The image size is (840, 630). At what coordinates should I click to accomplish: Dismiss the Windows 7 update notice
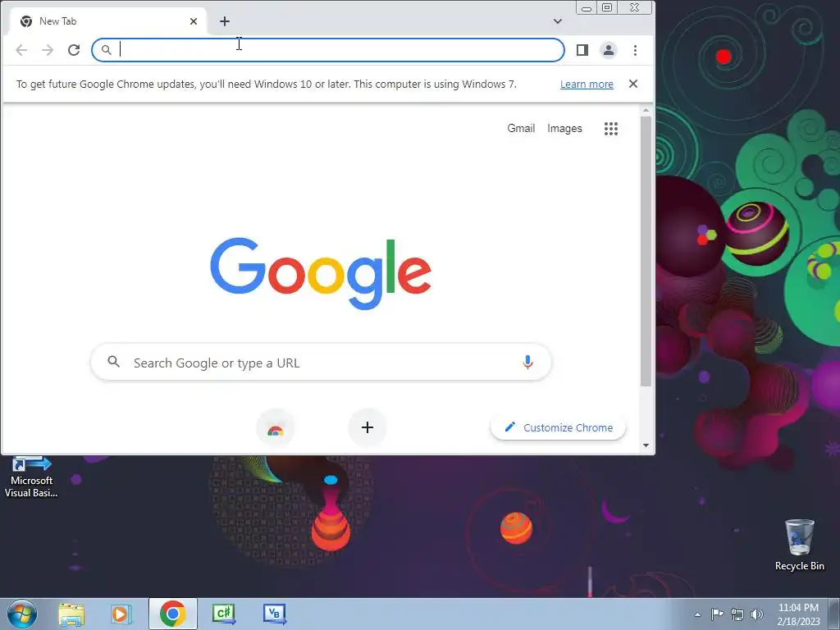[x=633, y=84]
